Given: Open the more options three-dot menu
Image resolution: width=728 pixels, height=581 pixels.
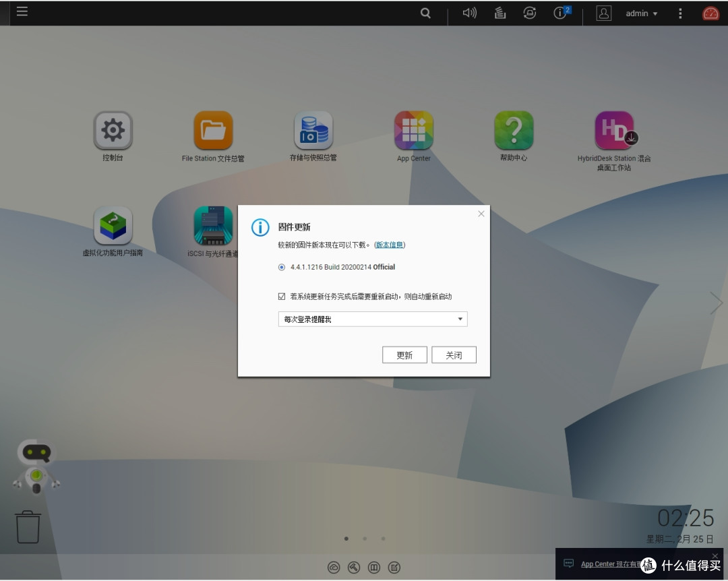Looking at the screenshot, I should 680,13.
